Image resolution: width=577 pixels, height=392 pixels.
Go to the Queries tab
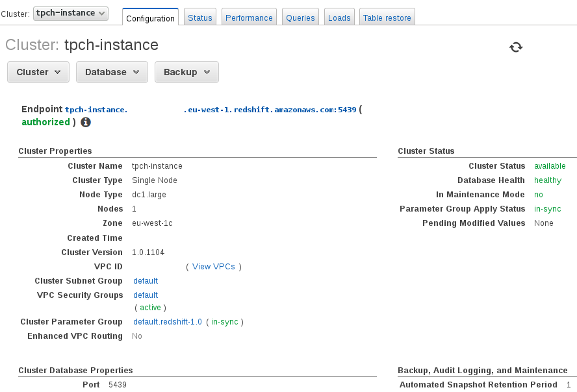300,18
